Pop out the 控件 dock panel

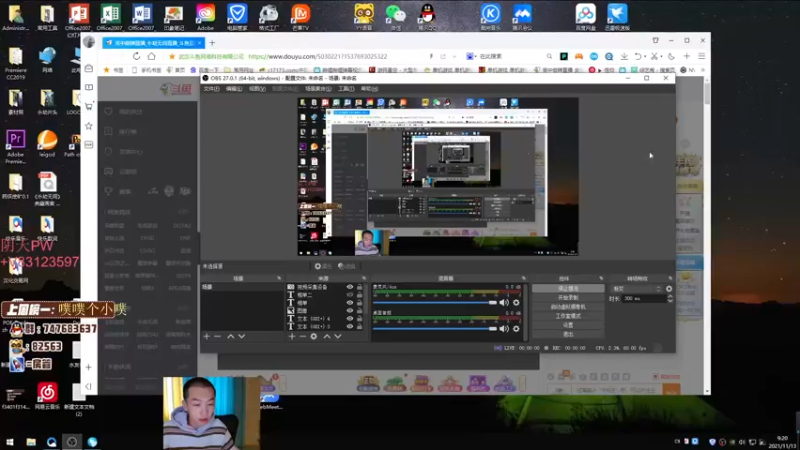coord(601,279)
